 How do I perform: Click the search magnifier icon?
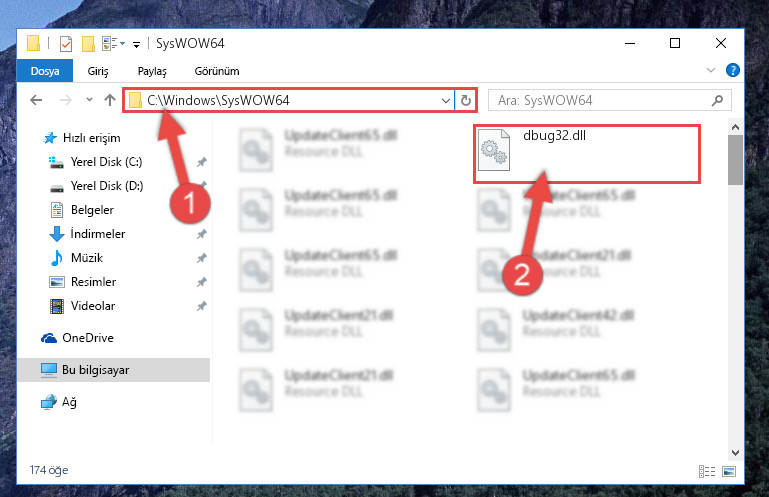click(x=717, y=101)
